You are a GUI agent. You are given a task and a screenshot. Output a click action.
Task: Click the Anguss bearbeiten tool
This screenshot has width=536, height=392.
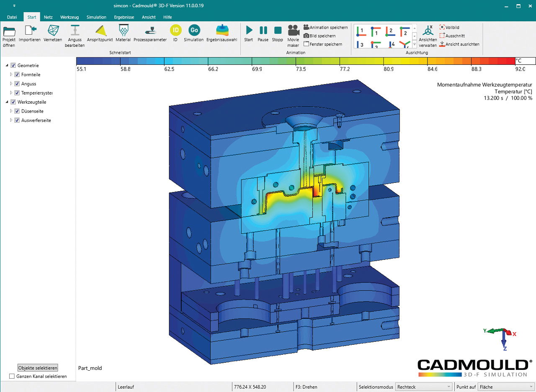click(75, 36)
